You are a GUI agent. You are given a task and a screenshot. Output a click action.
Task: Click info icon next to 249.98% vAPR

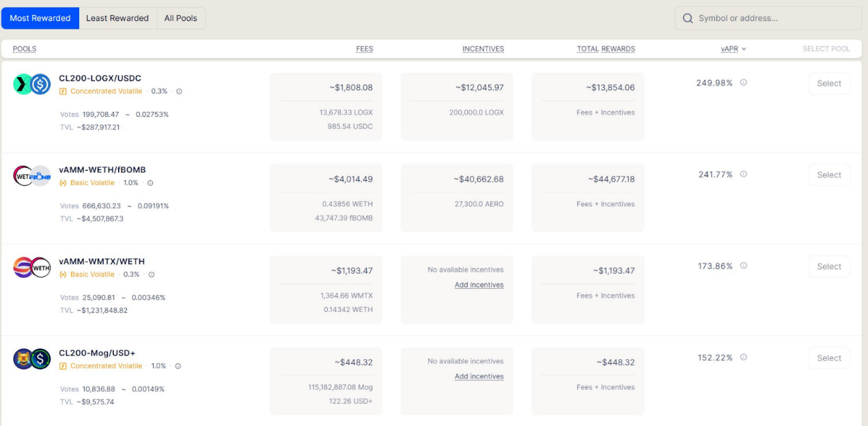[744, 83]
